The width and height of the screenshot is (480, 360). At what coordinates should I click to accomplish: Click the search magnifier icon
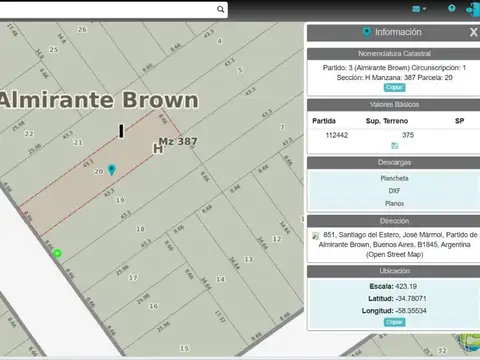pyautogui.click(x=220, y=9)
